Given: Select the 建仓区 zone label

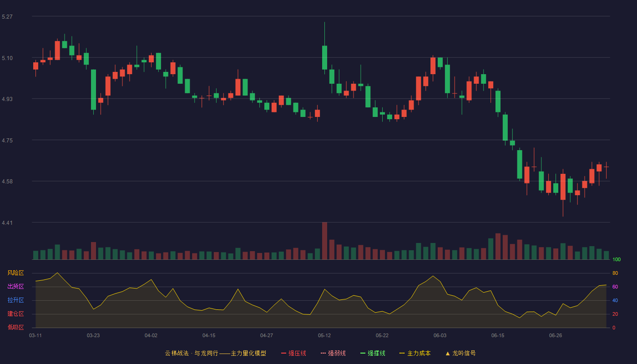Looking at the screenshot, I should (x=15, y=314).
